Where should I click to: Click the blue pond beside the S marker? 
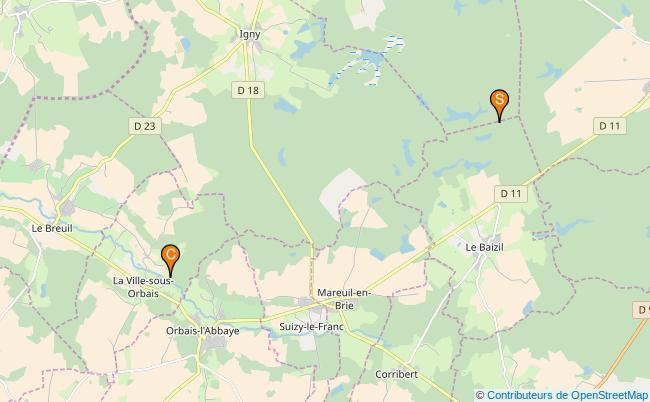pos(463,114)
